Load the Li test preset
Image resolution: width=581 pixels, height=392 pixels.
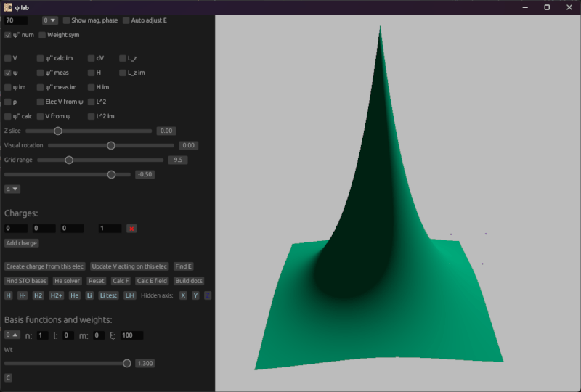(108, 295)
